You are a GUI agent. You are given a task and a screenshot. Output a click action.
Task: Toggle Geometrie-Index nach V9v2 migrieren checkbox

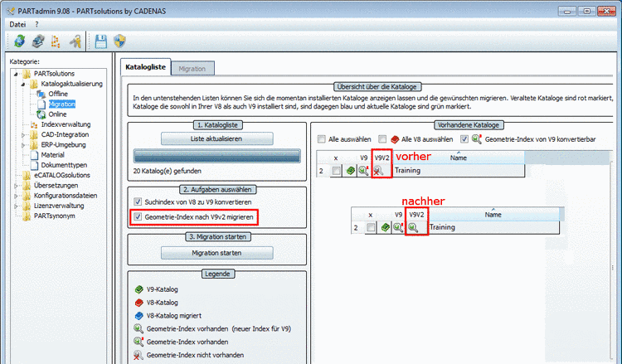point(138,217)
